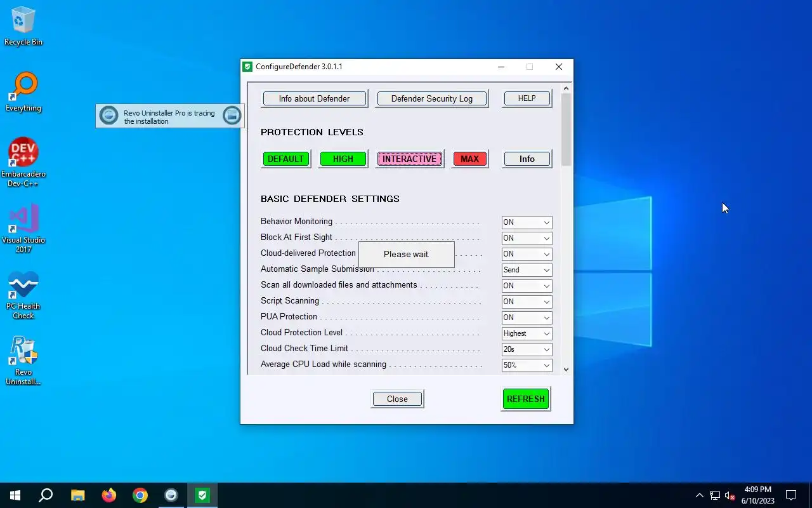Image resolution: width=812 pixels, height=508 pixels.
Task: Click the vertical scrollbar thumb
Action: point(566,130)
